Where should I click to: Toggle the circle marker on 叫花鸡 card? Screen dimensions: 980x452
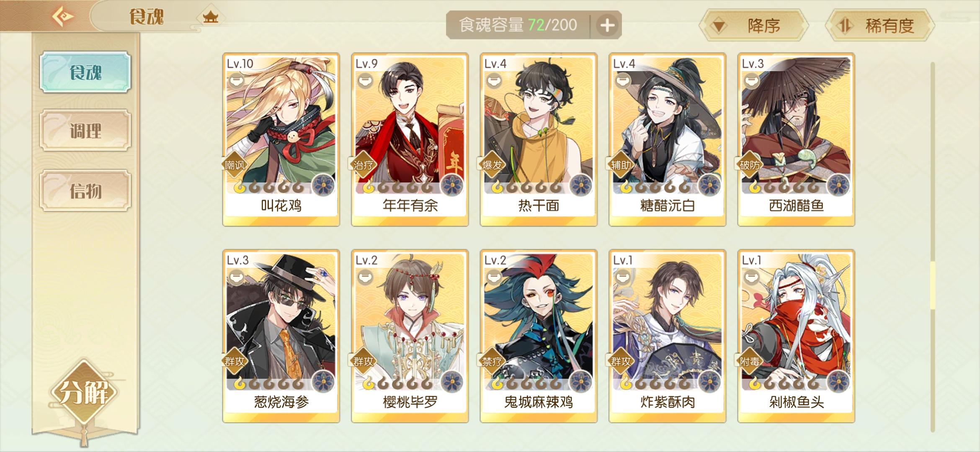[x=236, y=80]
